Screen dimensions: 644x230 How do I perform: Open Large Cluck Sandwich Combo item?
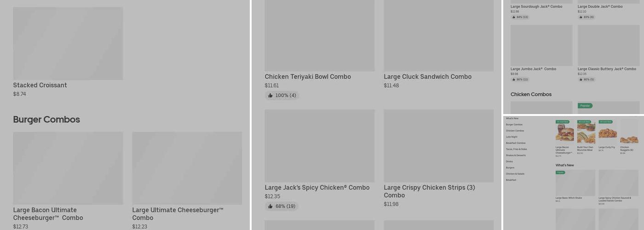pyautogui.click(x=438, y=36)
